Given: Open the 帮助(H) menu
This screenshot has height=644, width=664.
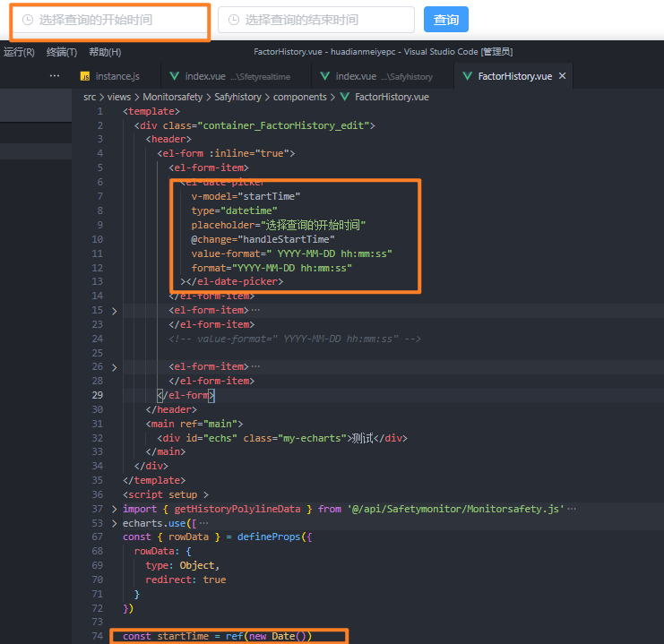Looking at the screenshot, I should [105, 52].
